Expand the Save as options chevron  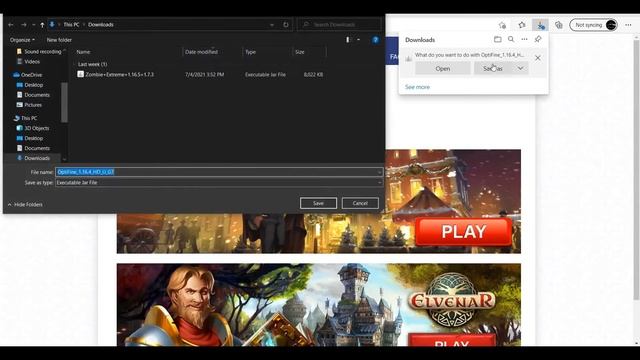(x=520, y=69)
